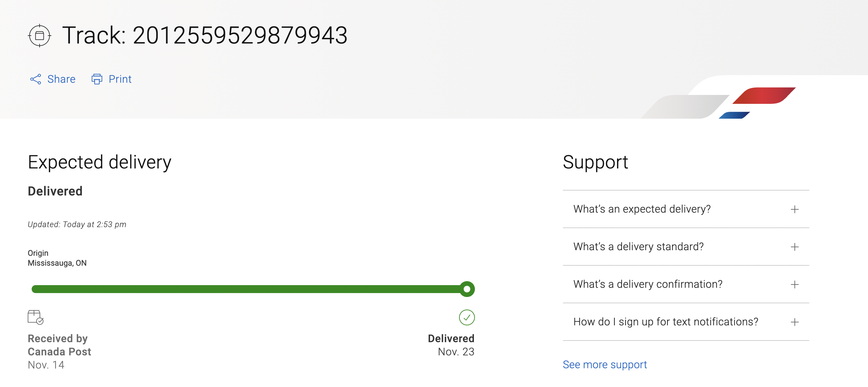Click the Print link text
Viewport: 868px width, 387px height.
click(x=120, y=79)
